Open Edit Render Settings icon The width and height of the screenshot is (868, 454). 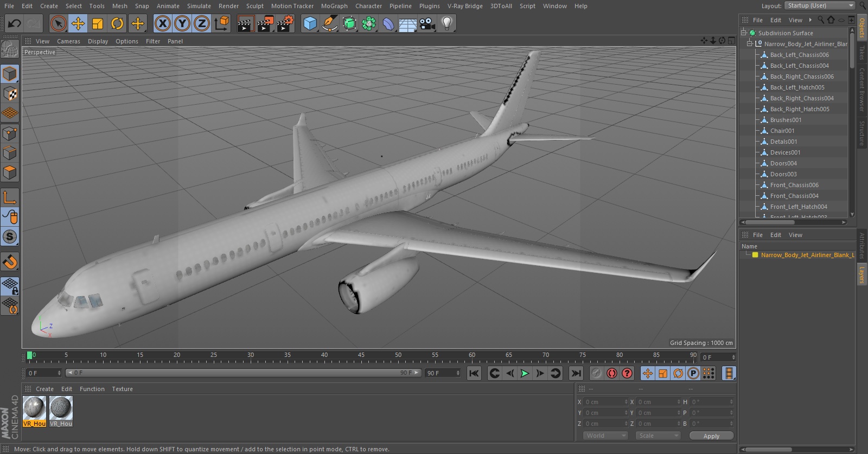[x=285, y=23]
